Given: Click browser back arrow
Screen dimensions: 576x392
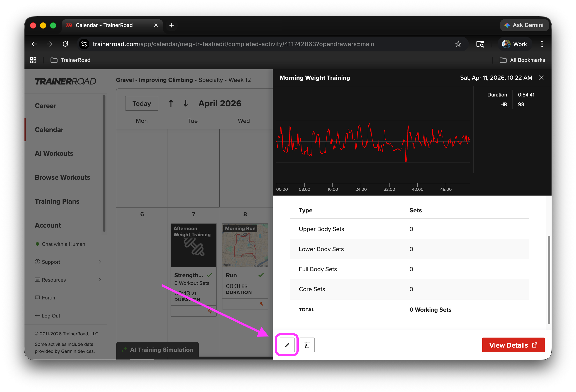Looking at the screenshot, I should 34,44.
